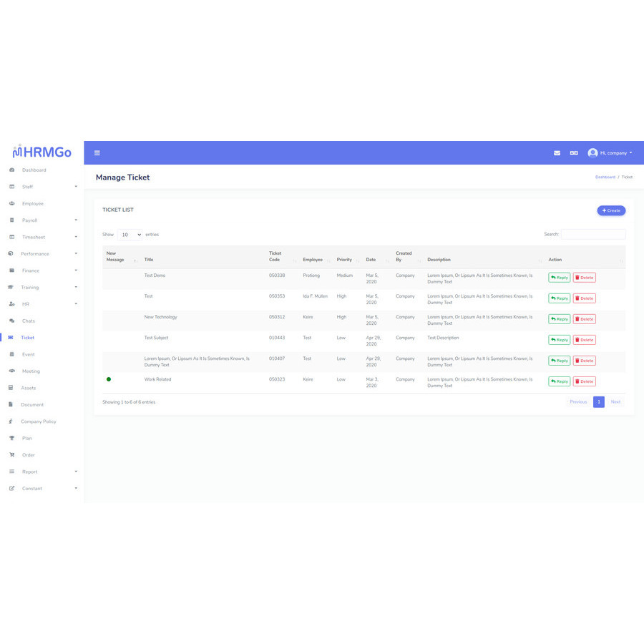Open the Assets section in sidebar
The image size is (644, 644).
27,387
